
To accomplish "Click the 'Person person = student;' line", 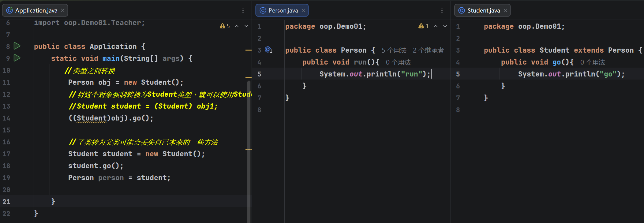I will point(119,178).
